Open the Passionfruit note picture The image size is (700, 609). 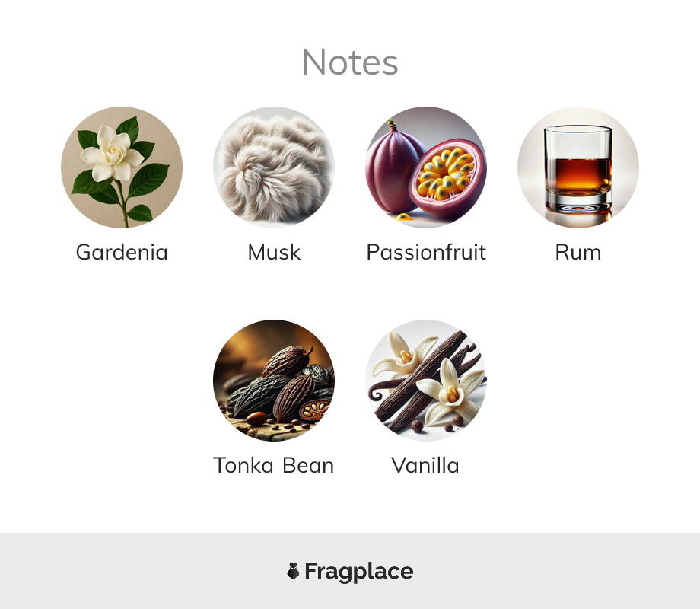426,167
